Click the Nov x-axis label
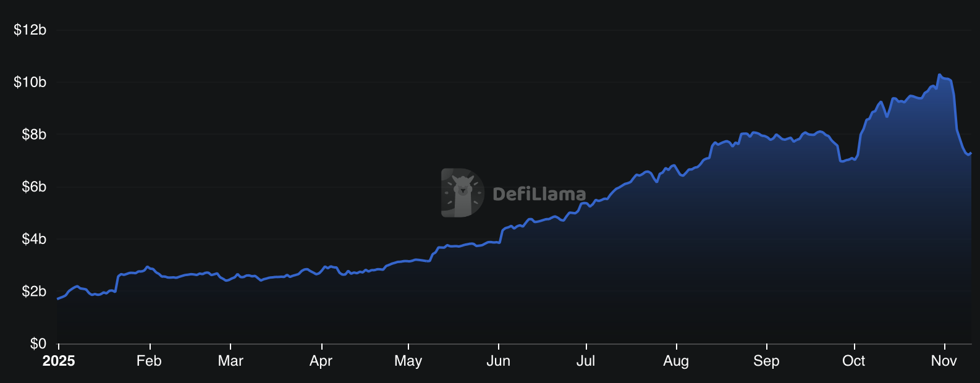Image resolution: width=980 pixels, height=383 pixels. click(x=944, y=361)
